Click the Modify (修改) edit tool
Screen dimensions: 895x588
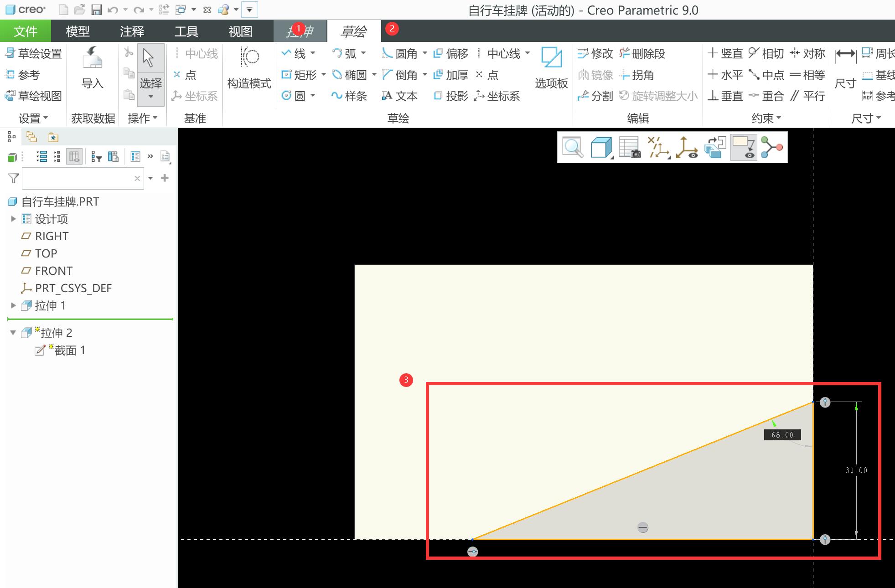pyautogui.click(x=595, y=54)
